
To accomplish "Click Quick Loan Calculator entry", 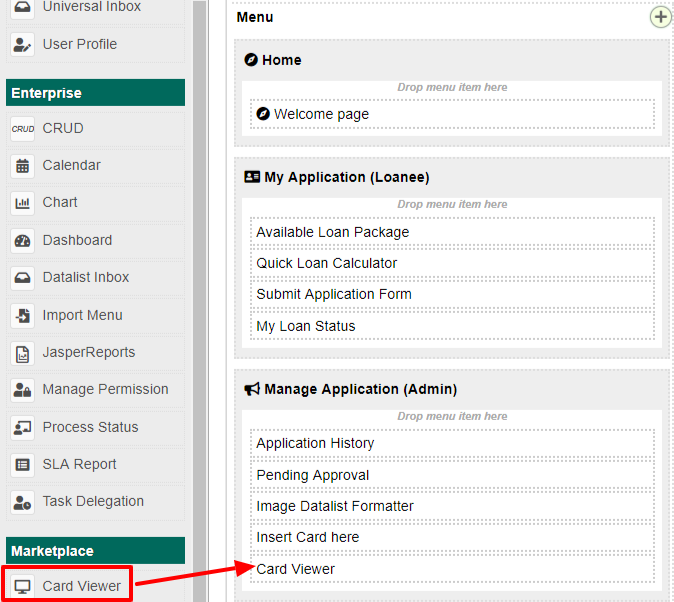I will [x=326, y=263].
